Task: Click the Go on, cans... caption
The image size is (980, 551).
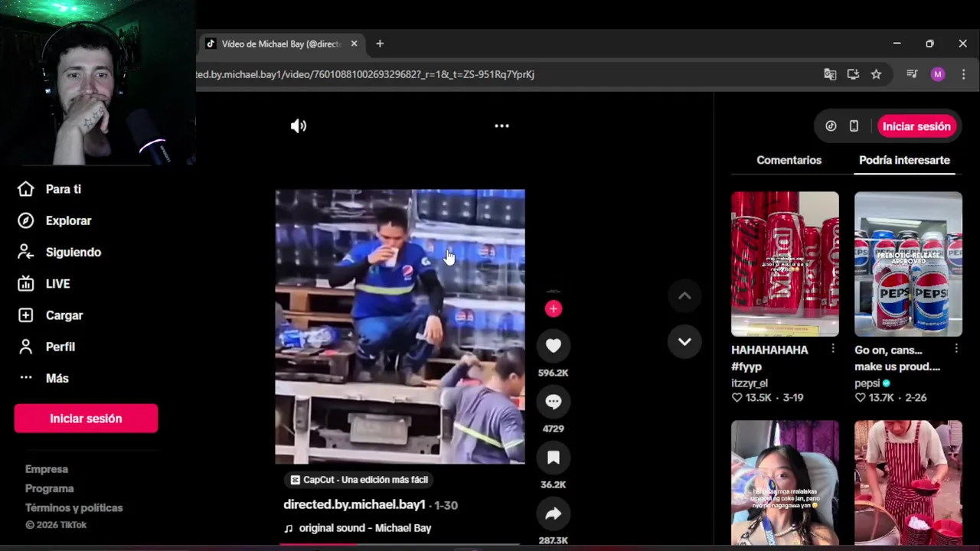Action: (x=897, y=358)
